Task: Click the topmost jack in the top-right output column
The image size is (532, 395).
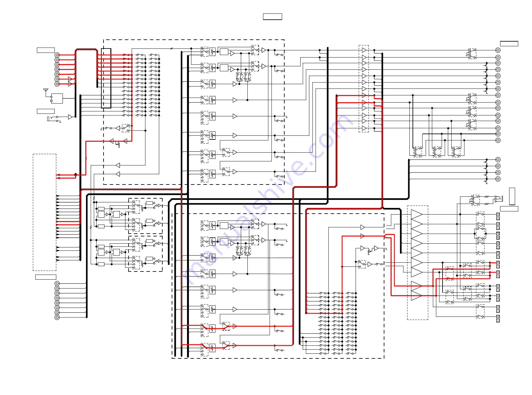Action: (498, 50)
